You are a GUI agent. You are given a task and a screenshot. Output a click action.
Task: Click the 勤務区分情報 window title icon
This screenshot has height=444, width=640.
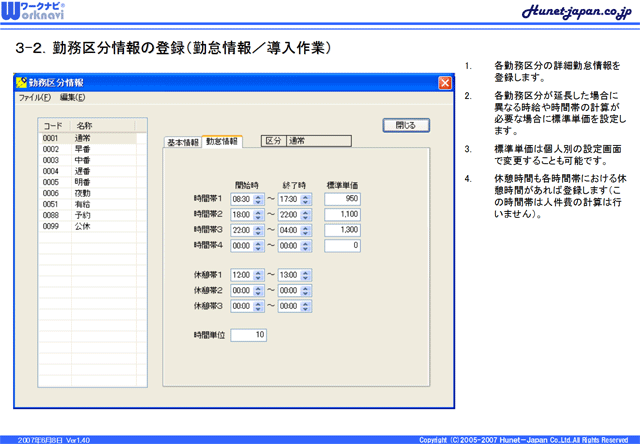22,82
